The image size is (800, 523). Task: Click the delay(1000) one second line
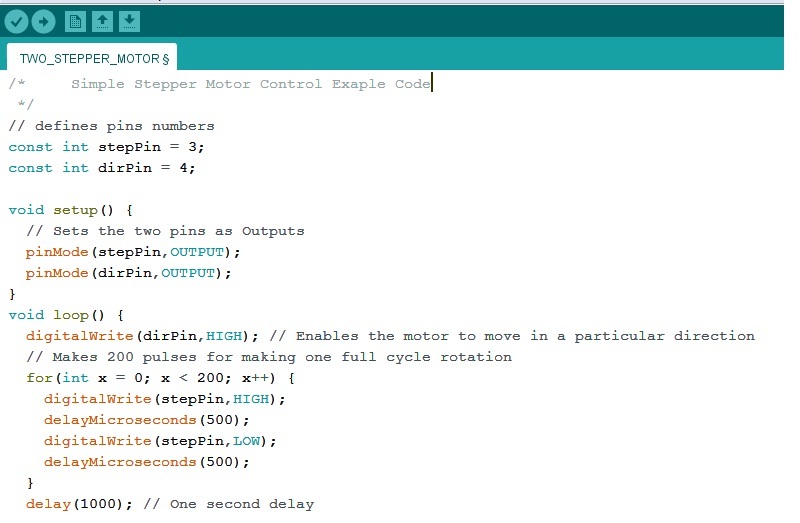(170, 504)
